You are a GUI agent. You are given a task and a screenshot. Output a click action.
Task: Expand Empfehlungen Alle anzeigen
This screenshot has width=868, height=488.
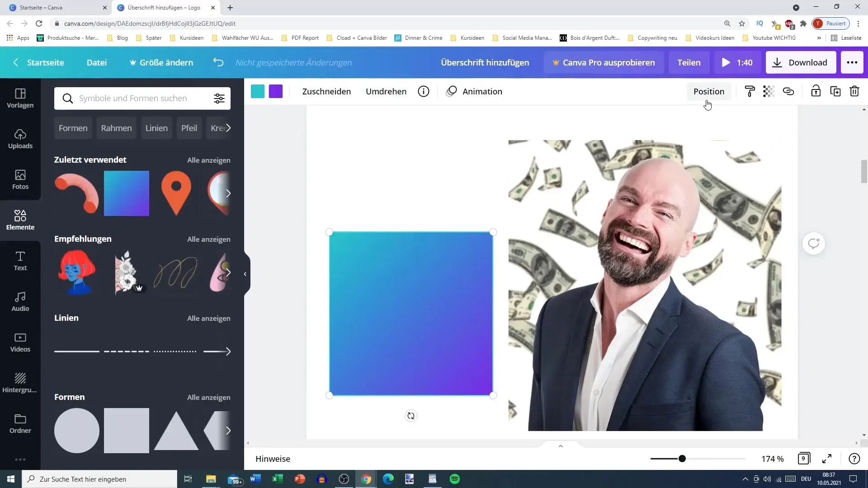(209, 239)
